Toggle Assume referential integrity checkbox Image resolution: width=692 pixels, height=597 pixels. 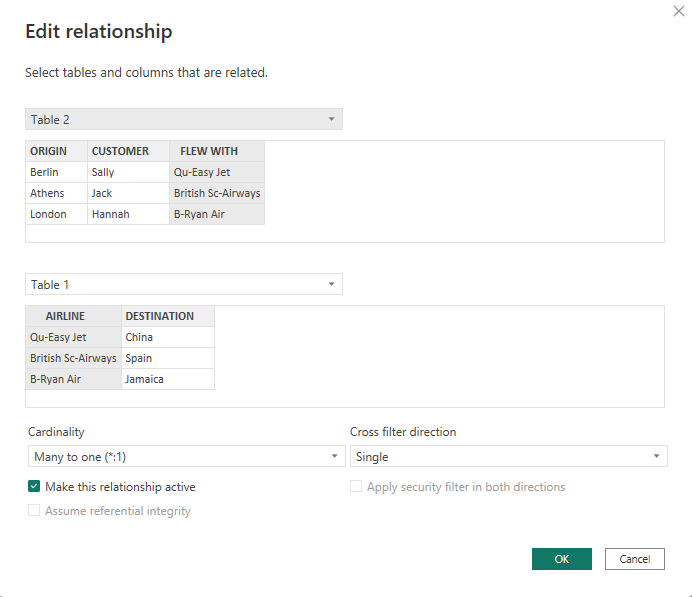point(35,511)
